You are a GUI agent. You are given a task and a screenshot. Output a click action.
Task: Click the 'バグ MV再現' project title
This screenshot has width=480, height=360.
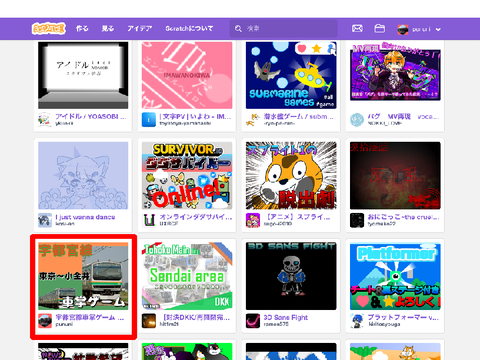coord(403,116)
